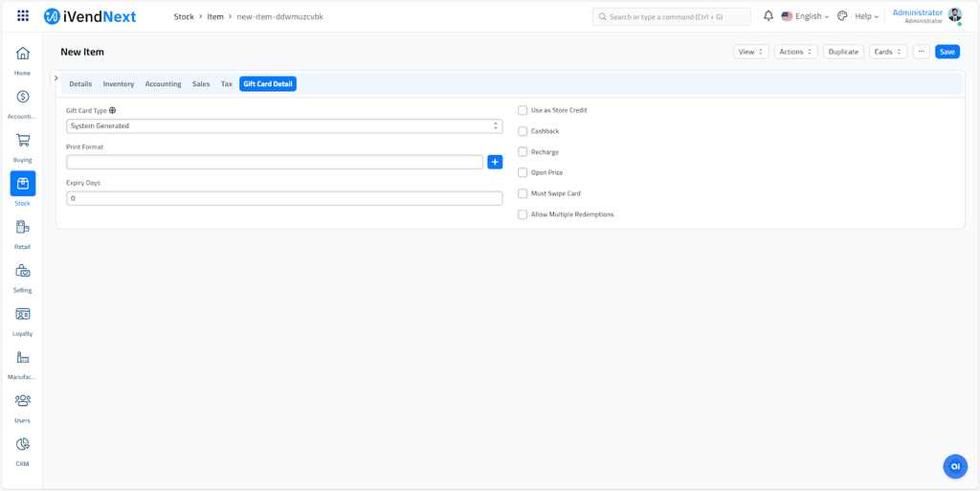Expand the Actions dropdown
This screenshot has width=980, height=491.
point(795,52)
